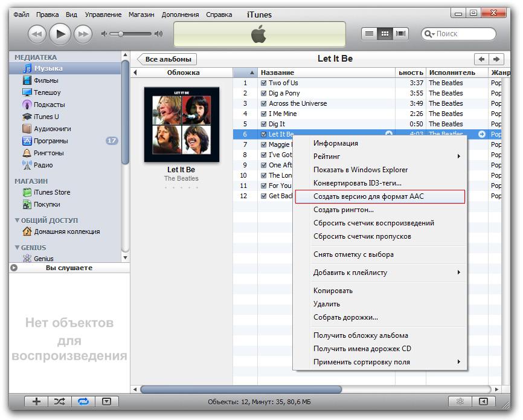
Task: Go to previous album arrow
Action: coord(481,59)
